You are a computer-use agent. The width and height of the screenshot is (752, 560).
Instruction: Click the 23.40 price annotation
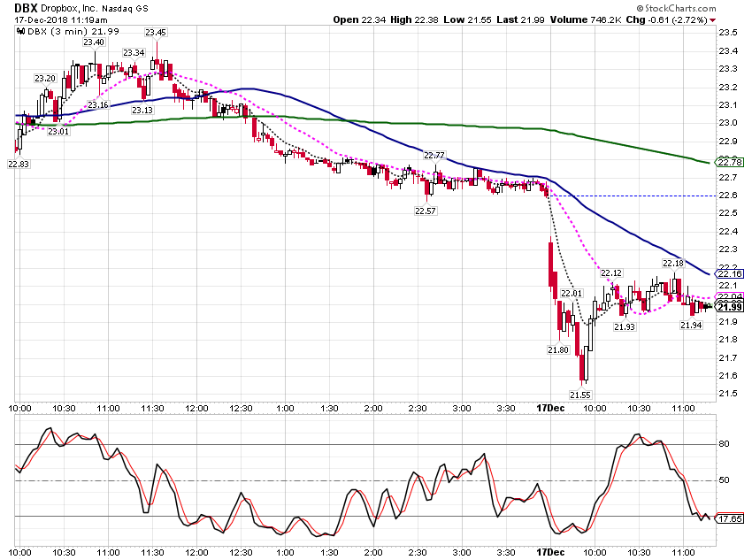point(94,42)
